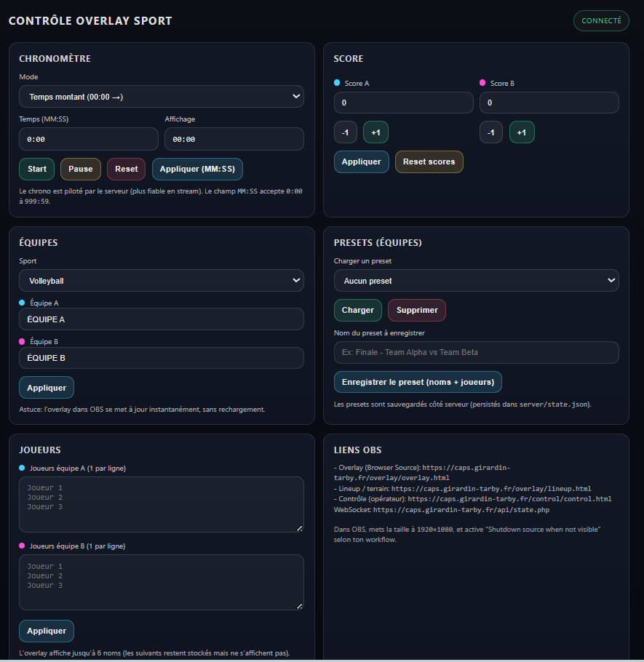
Task: Expand the Sport selector showing Volleyball
Action: click(162, 281)
